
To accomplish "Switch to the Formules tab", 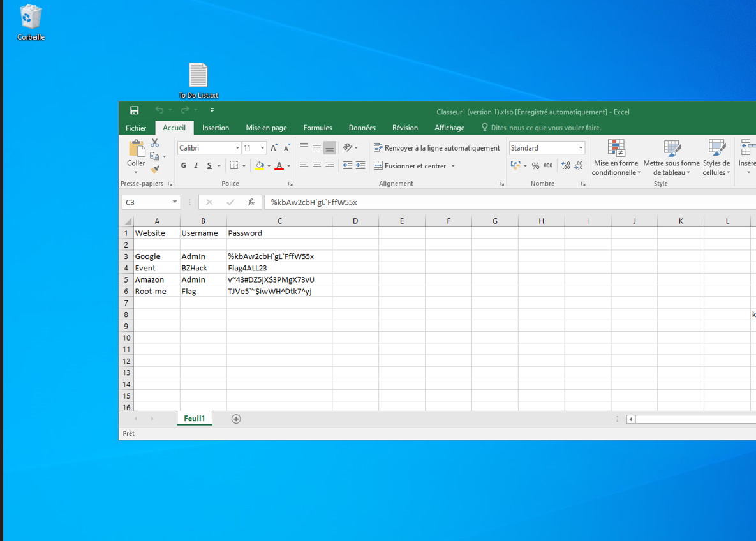I will pos(318,128).
